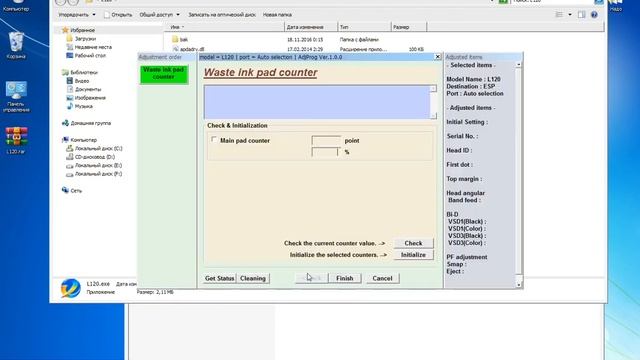Toggle the Explorer preview pane icon
The height and width of the screenshot is (360, 640).
[581, 15]
